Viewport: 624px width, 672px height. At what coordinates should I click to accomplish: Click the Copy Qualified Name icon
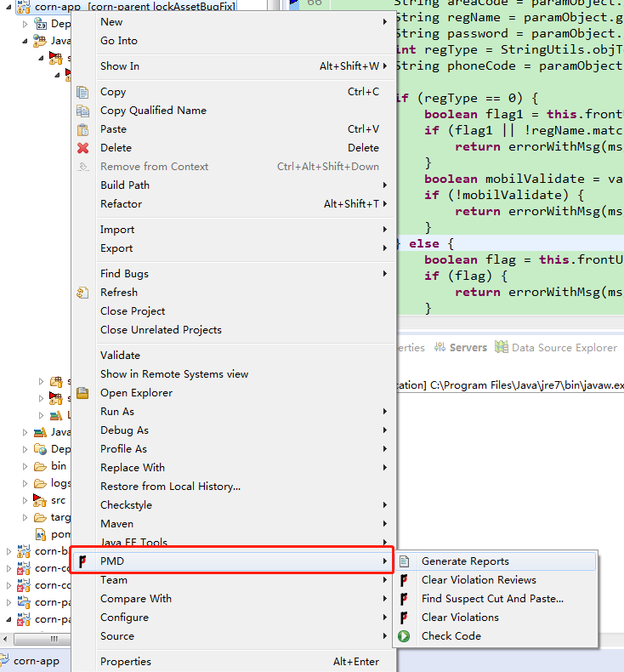tap(82, 111)
